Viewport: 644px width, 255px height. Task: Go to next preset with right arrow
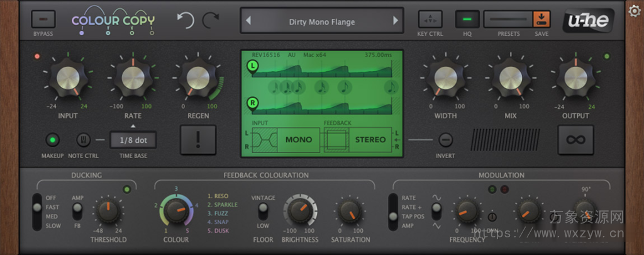point(396,21)
